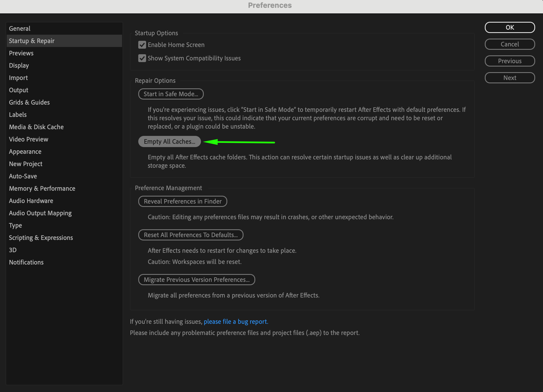Click the Cancel button
This screenshot has width=543, height=392.
pyautogui.click(x=509, y=44)
